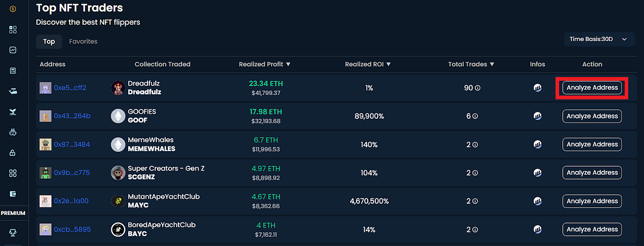Viewport: 644px width, 246px height.
Task: Click the trophy icon under PREMIUM
Action: point(13,233)
